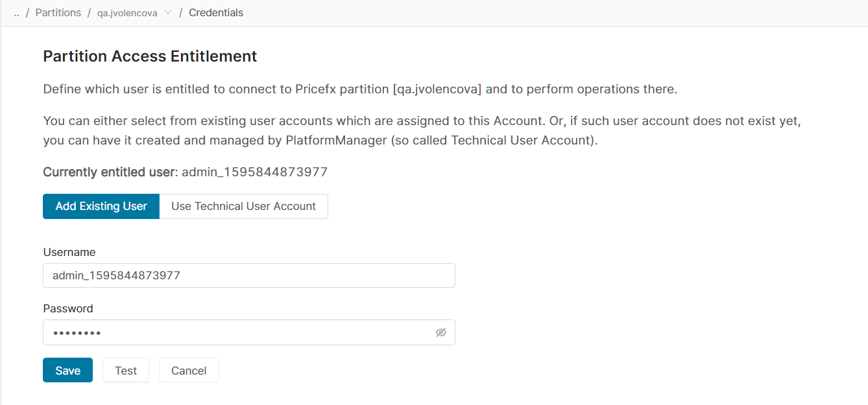Image resolution: width=868 pixels, height=405 pixels.
Task: Click the 'Define which user is entitled' sentence
Action: point(360,89)
